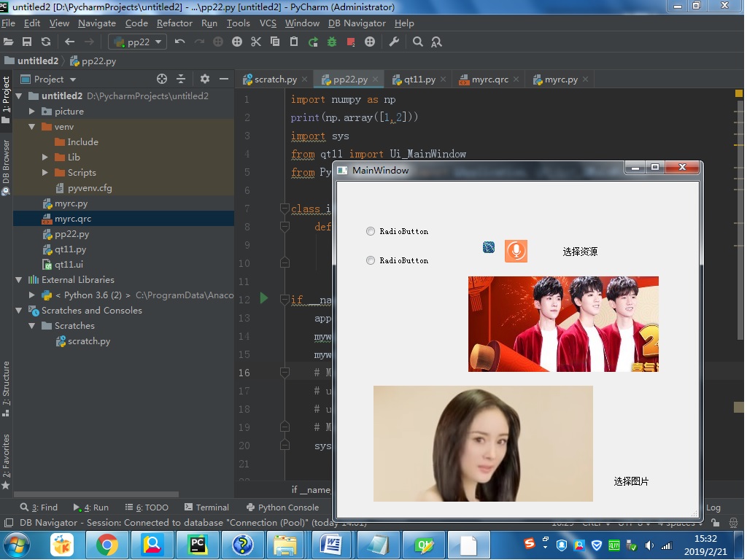Viewport: 747px width, 560px height.
Task: Open the Refactor menu
Action: [174, 23]
